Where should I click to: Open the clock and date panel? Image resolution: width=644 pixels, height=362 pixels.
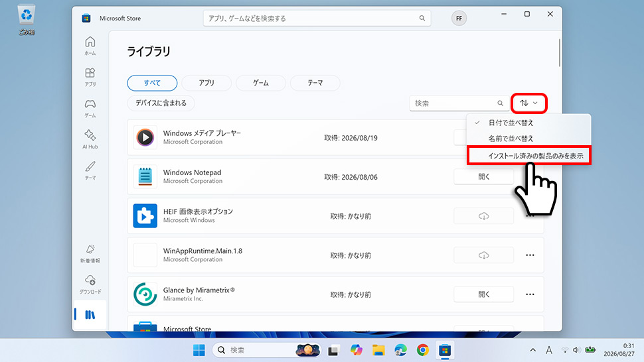[619, 350]
